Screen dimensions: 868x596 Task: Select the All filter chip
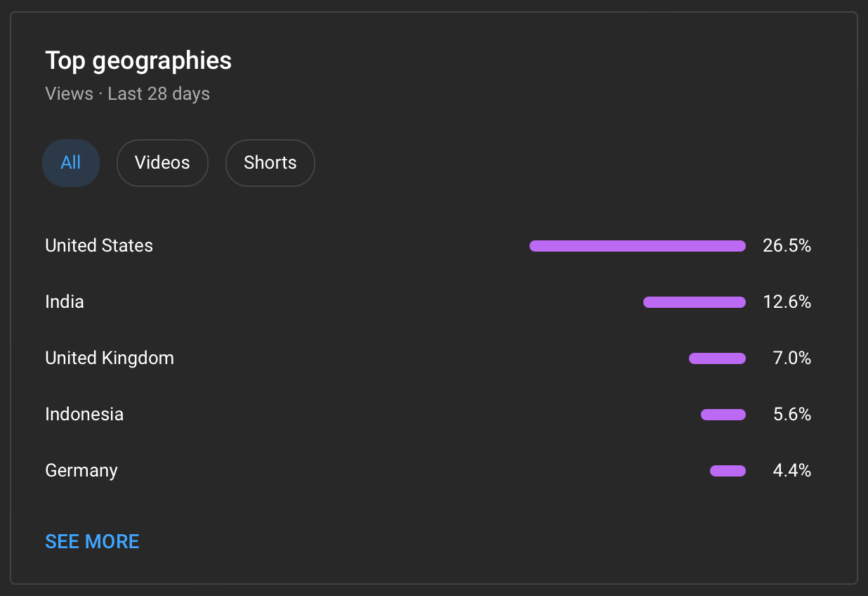[x=71, y=163]
